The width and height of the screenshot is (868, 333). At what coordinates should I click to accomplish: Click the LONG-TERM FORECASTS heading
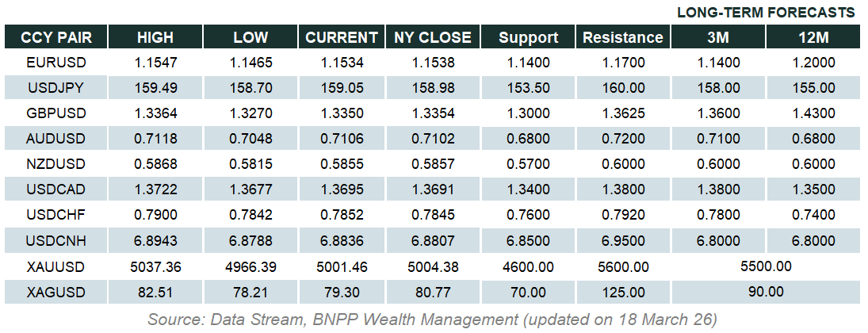click(766, 13)
